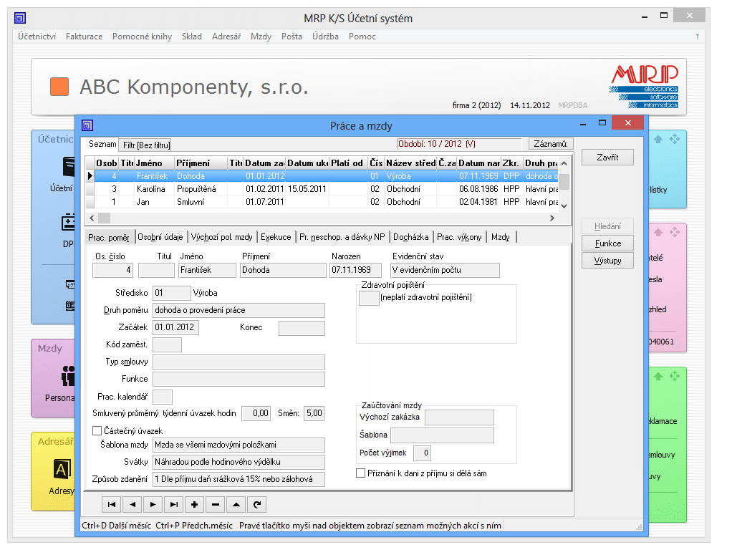Click the Hledání button
Screen dimensions: 737x560
point(607,226)
